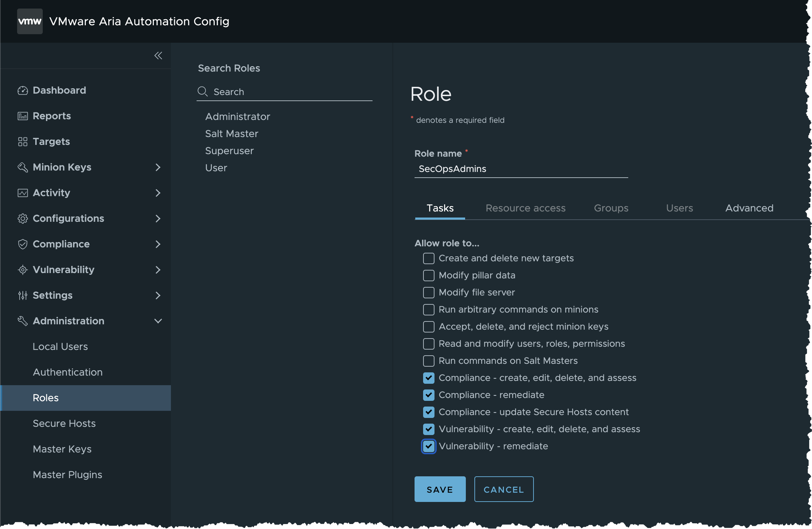Disable Compliance - update Secure Hosts content
This screenshot has height=529, width=812.
(429, 412)
